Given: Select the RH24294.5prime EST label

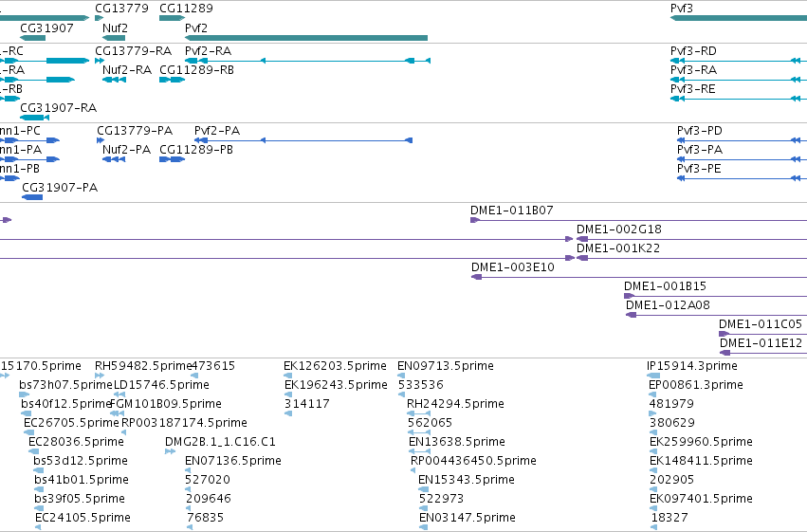Looking at the screenshot, I should click(x=455, y=404).
